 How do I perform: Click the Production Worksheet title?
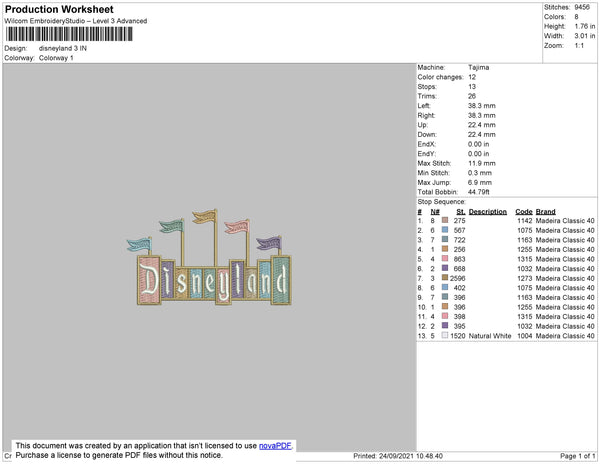59,9
